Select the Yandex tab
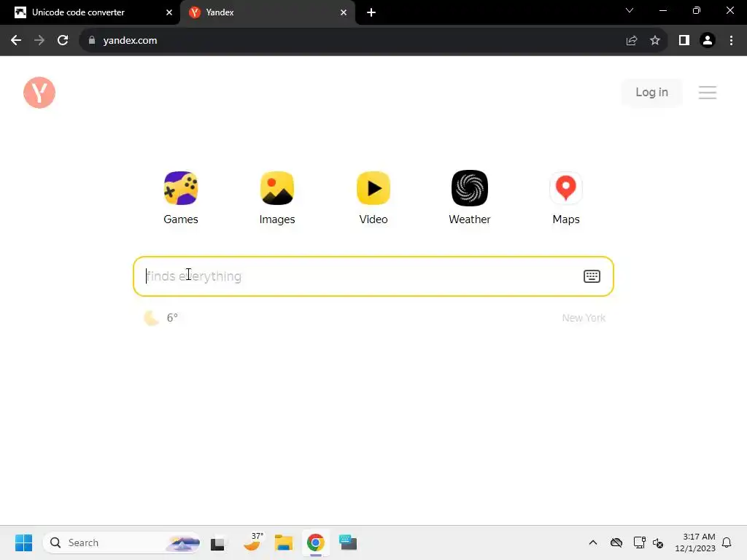The image size is (747, 560). 268,12
